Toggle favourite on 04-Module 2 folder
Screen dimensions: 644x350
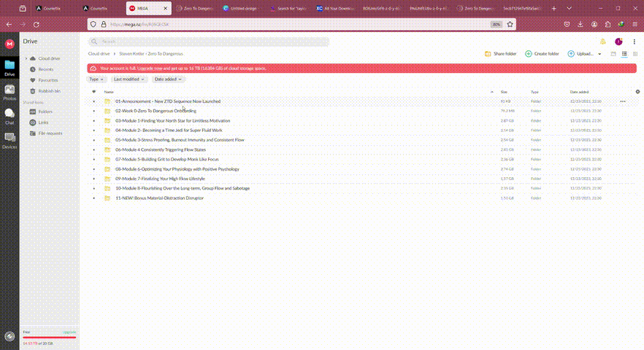point(94,131)
